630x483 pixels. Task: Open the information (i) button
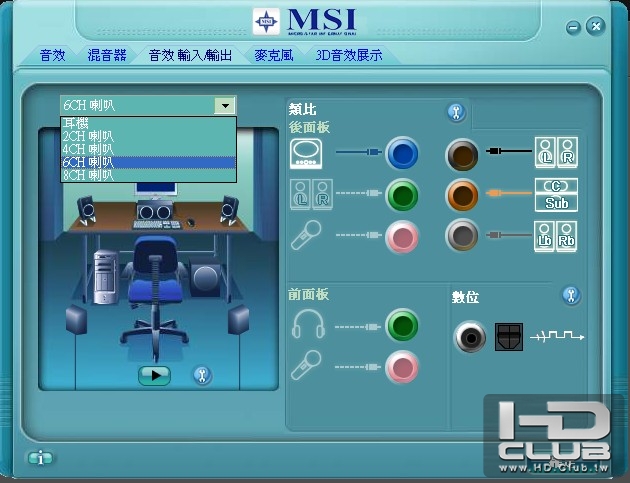pyautogui.click(x=40, y=458)
